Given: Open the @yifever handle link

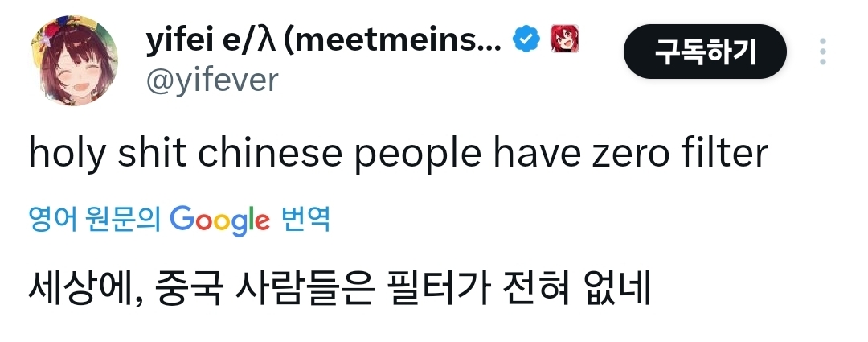Looking at the screenshot, I should [211, 80].
